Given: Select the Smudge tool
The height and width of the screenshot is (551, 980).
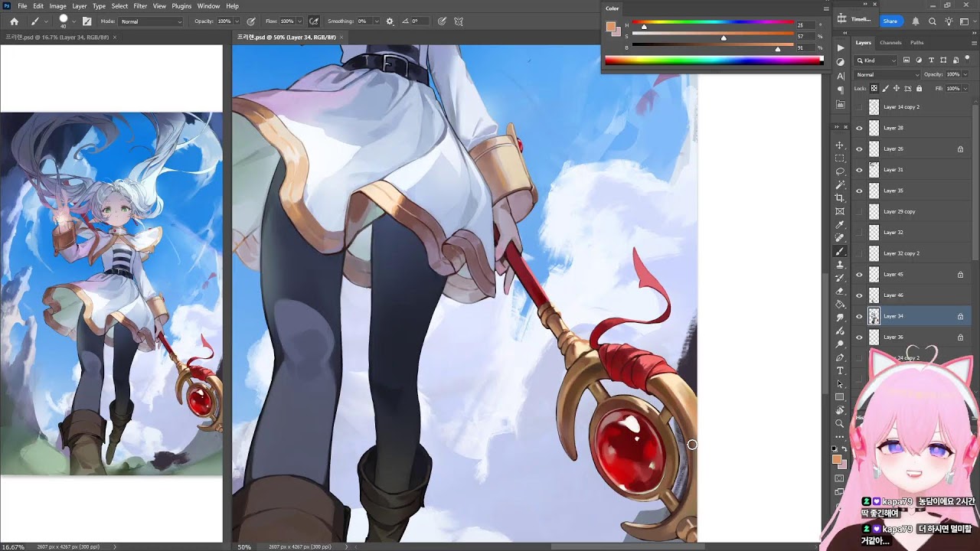Looking at the screenshot, I should [x=840, y=317].
